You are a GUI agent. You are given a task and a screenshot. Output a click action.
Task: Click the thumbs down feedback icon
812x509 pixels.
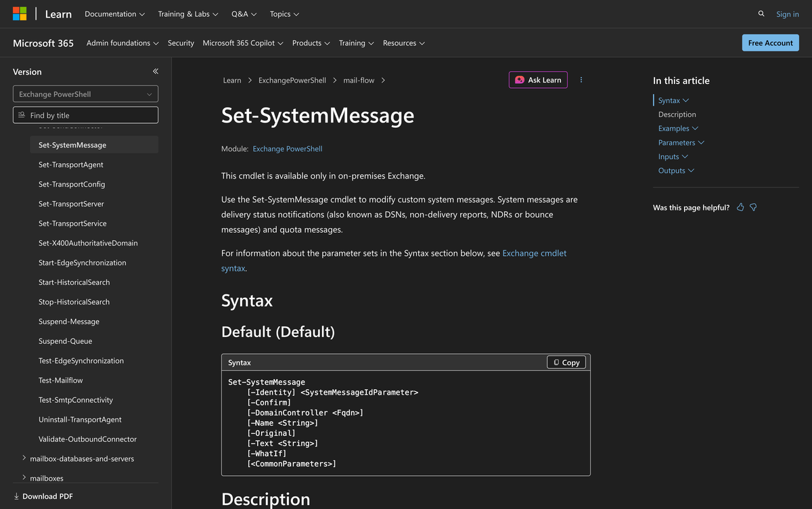point(753,207)
